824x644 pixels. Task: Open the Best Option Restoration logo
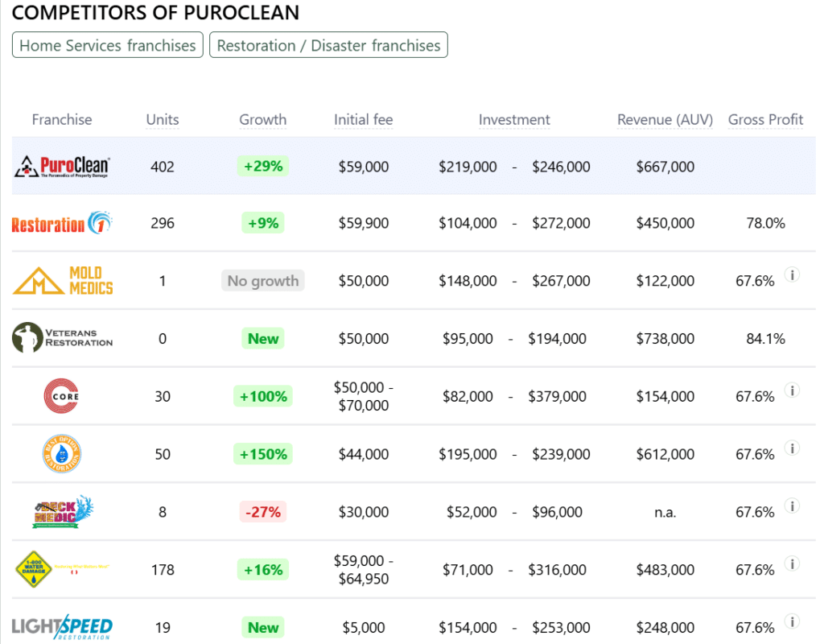[x=61, y=454]
